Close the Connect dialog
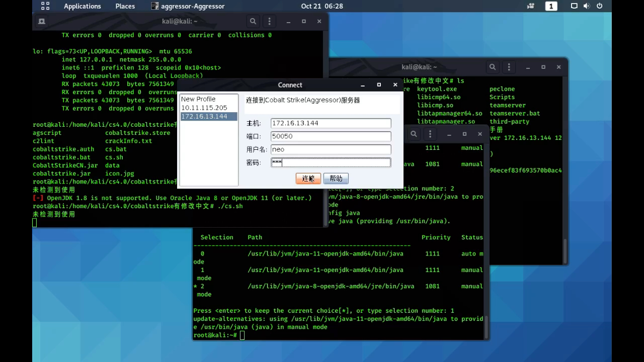Image resolution: width=644 pixels, height=362 pixels. pos(395,85)
